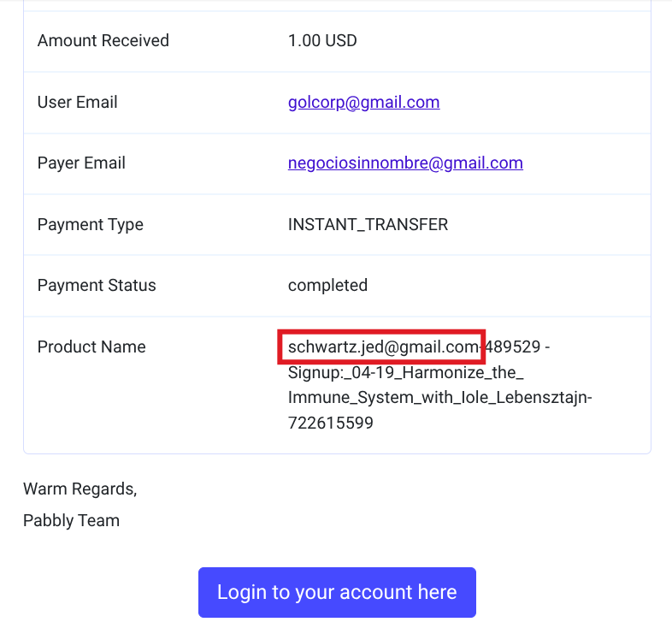Click the Payment Type label
This screenshot has height=622, width=672.
click(91, 225)
